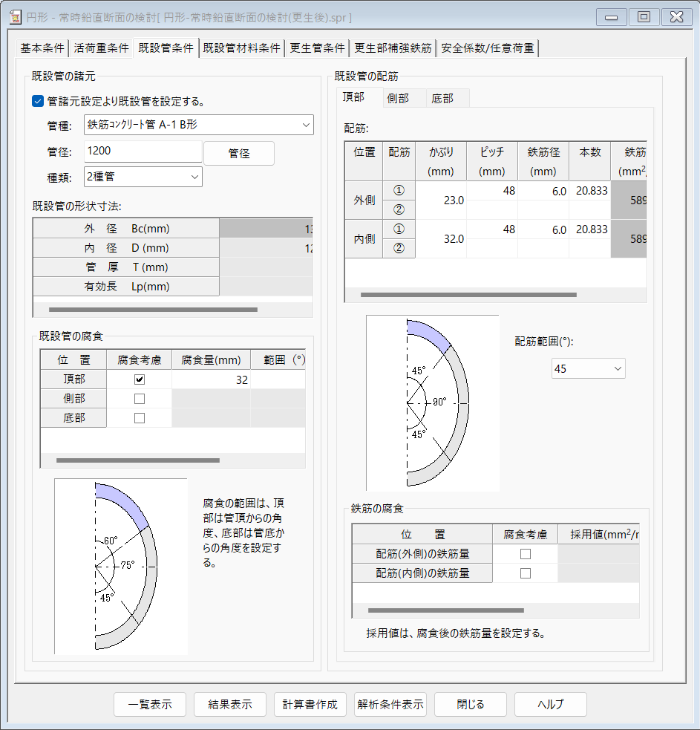Open the 種類 dropdown showing 2種管
Viewport: 700px width, 730px height.
coord(143,177)
